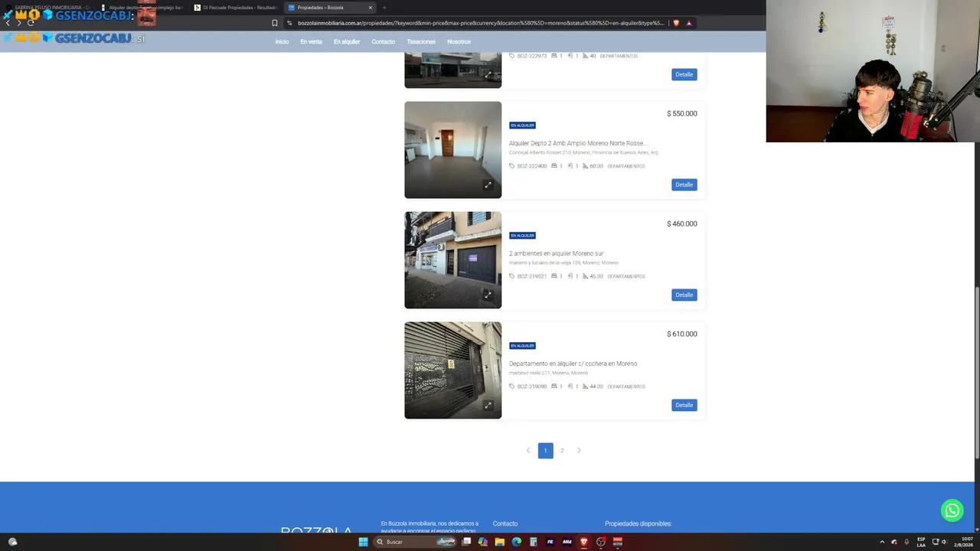Open Brave browser on the taskbar

583,542
